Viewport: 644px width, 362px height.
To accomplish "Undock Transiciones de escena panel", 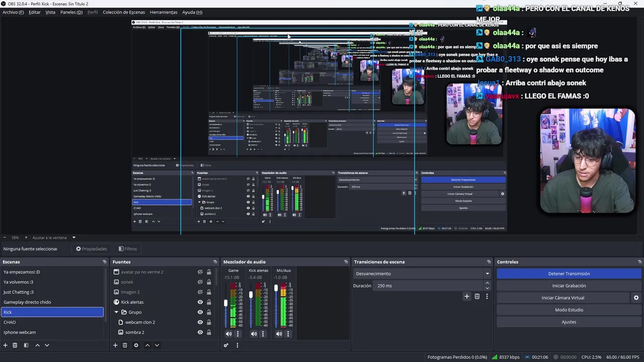I will (489, 262).
